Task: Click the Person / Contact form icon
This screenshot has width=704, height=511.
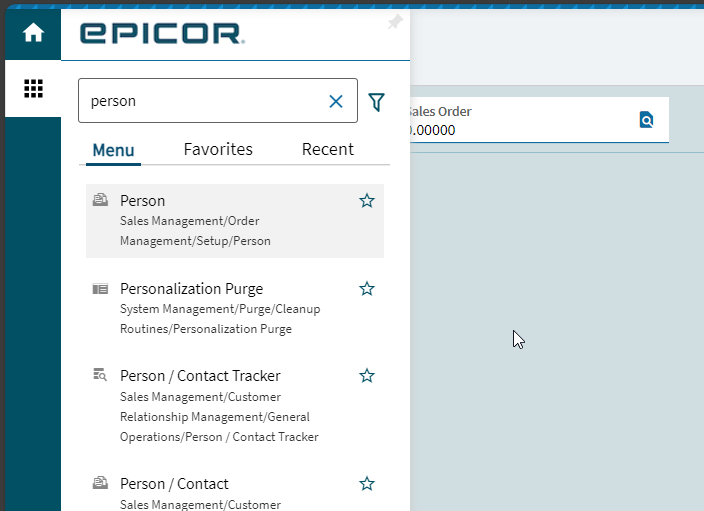Action: tap(100, 483)
